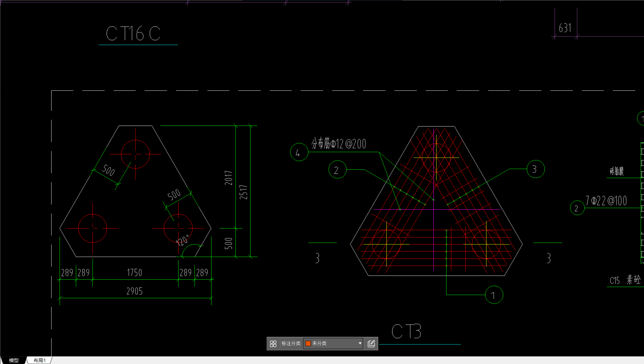Click the 2905 overall width dimension
Viewport: 644px width, 364px height.
click(135, 291)
